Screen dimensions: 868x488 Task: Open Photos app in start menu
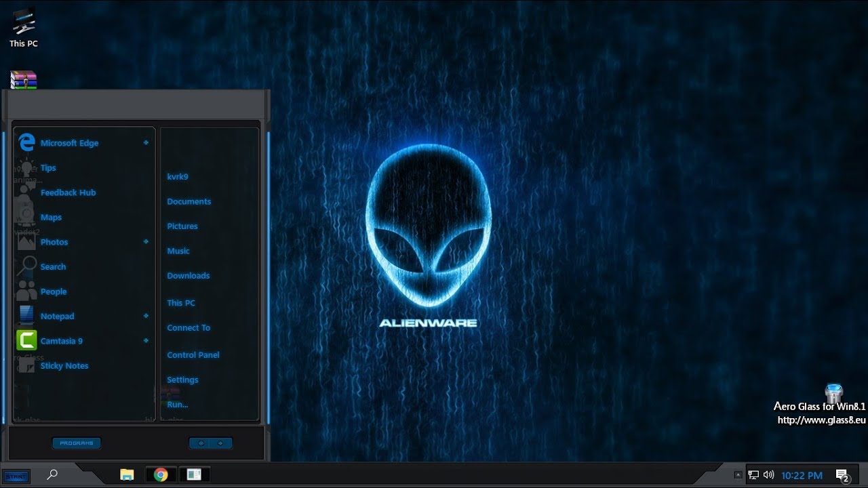coord(84,242)
